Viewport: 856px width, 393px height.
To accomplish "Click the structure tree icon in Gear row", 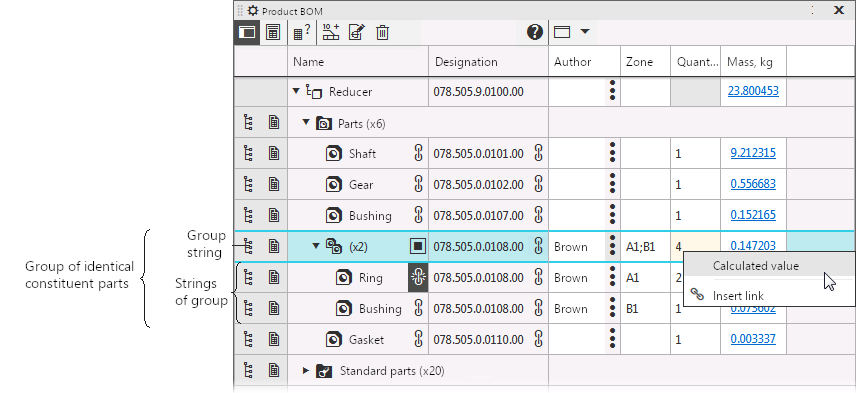I will click(248, 184).
